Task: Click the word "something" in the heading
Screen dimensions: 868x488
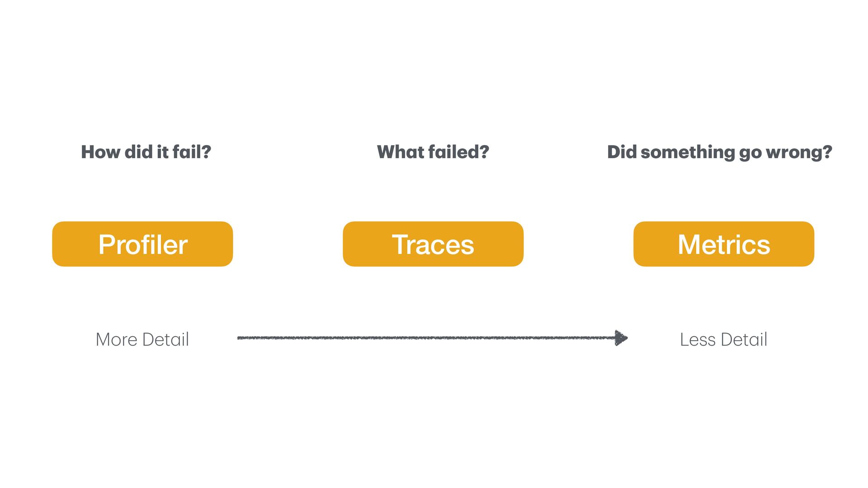Action: 688,152
